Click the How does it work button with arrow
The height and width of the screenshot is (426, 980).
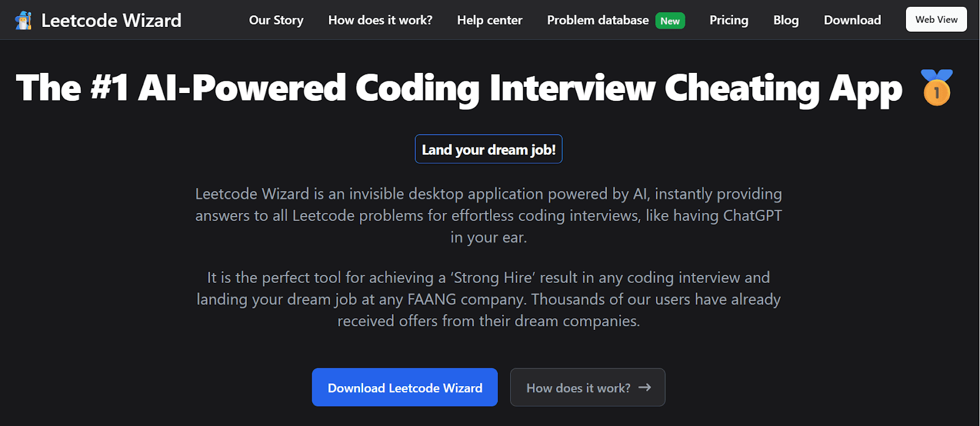click(587, 387)
